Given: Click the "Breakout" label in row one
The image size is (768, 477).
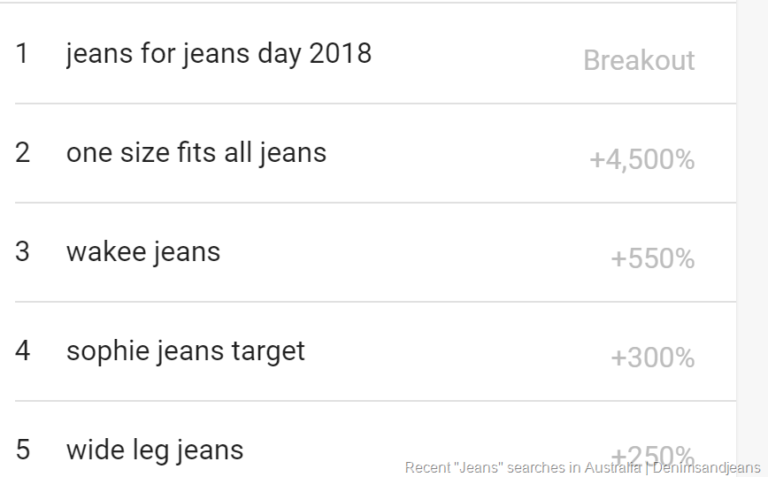Looking at the screenshot, I should [x=638, y=60].
